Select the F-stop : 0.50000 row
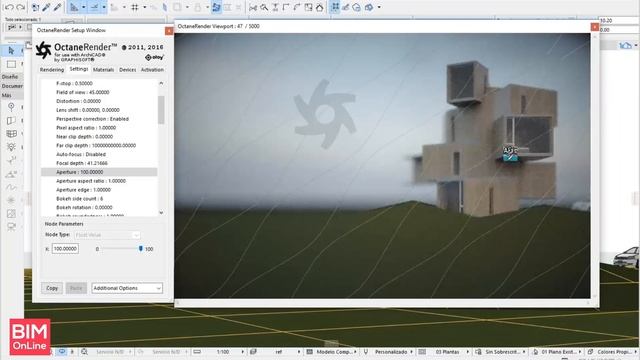640x360 pixels. pos(99,83)
